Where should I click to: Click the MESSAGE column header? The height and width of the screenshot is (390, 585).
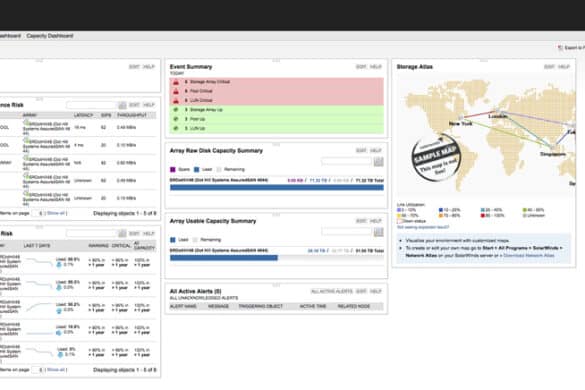(x=218, y=306)
